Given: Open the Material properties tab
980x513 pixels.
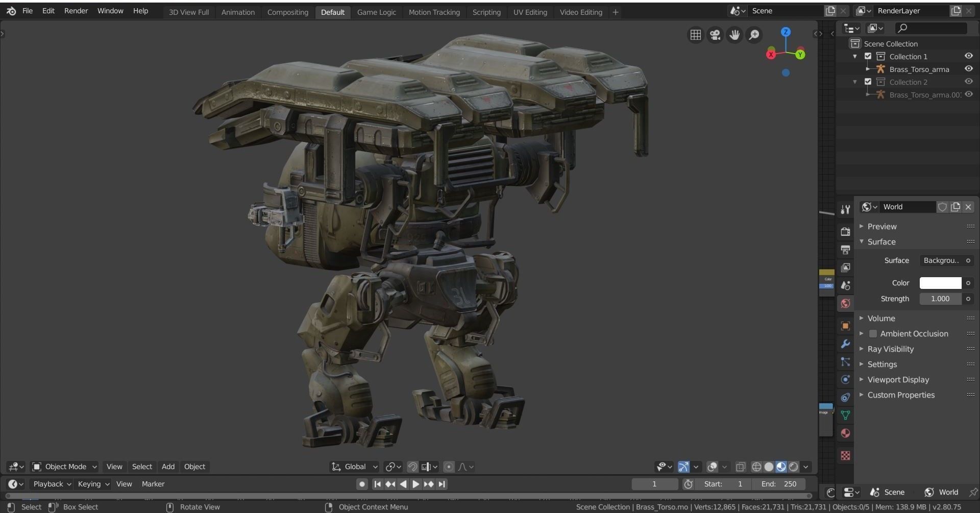Looking at the screenshot, I should click(x=845, y=433).
